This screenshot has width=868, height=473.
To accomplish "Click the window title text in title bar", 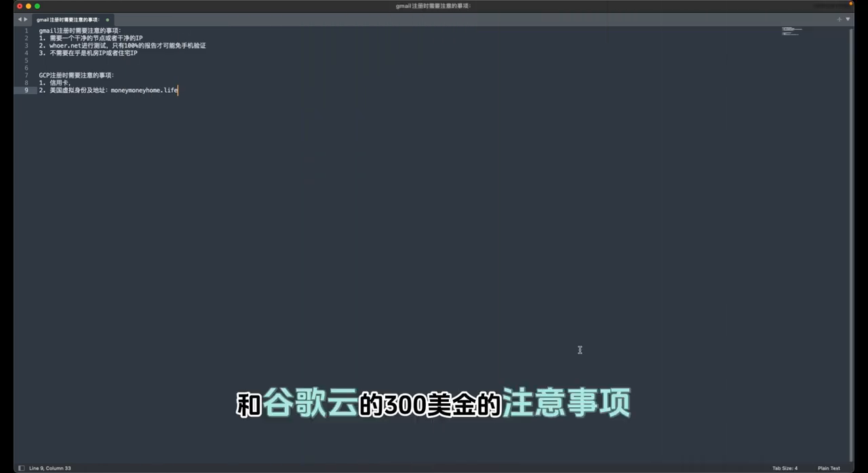I will coord(433,6).
